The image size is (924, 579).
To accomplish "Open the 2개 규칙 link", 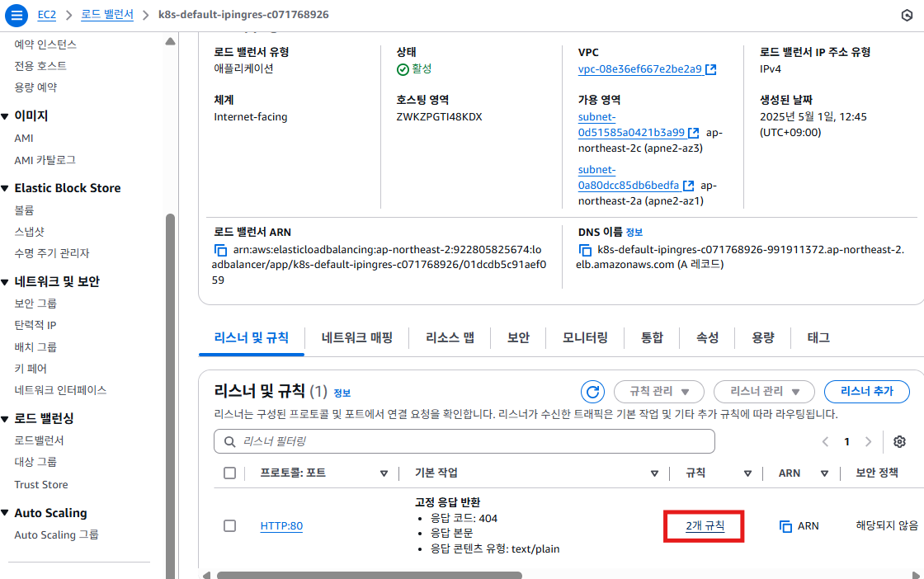I will coord(705,526).
